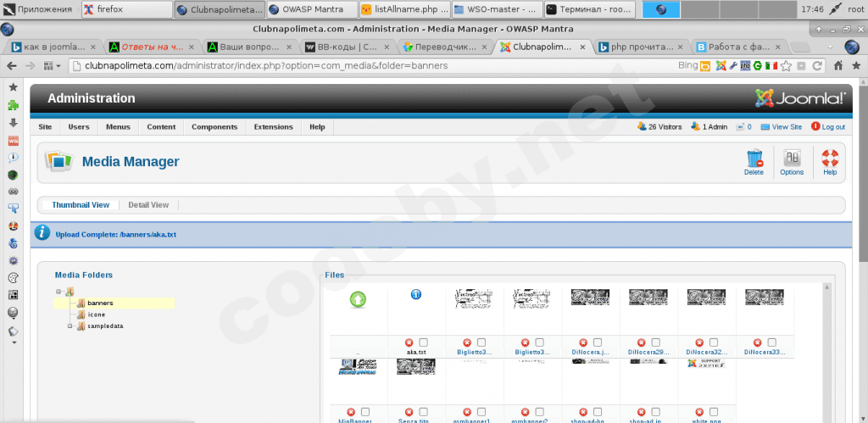Screen dimensions: 868x423
Task: Tick the checkbox for DiNocera.j...
Action: pyautogui.click(x=598, y=342)
